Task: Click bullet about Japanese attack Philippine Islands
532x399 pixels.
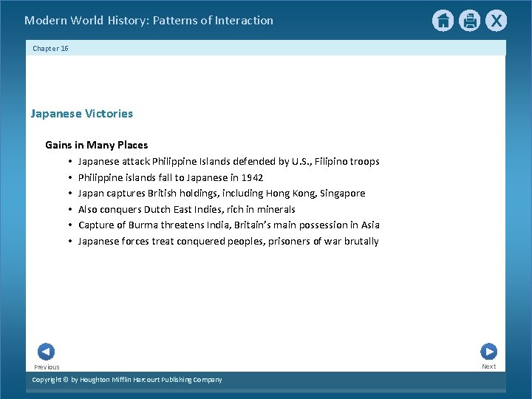Action: coord(228,162)
